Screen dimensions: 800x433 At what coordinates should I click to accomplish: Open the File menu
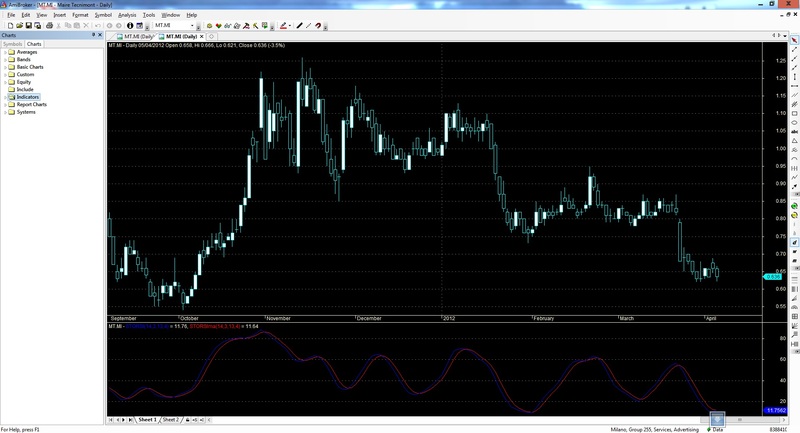coord(11,15)
